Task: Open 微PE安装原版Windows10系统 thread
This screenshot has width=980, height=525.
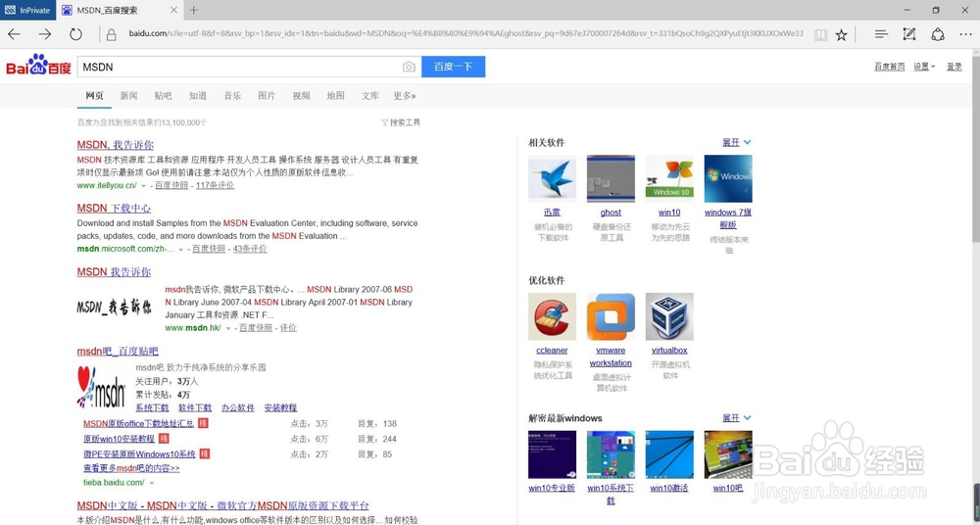Action: [139, 454]
